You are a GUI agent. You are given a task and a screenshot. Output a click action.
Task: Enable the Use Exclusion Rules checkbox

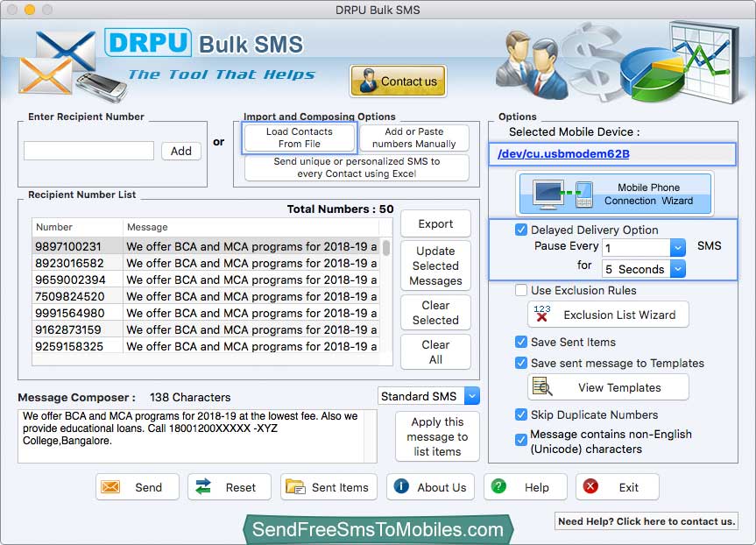(521, 290)
